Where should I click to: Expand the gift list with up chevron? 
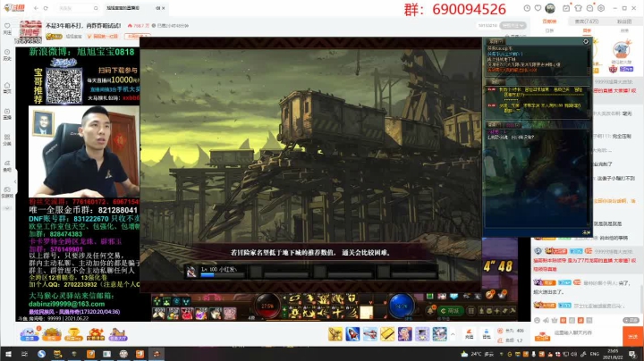[x=453, y=334]
